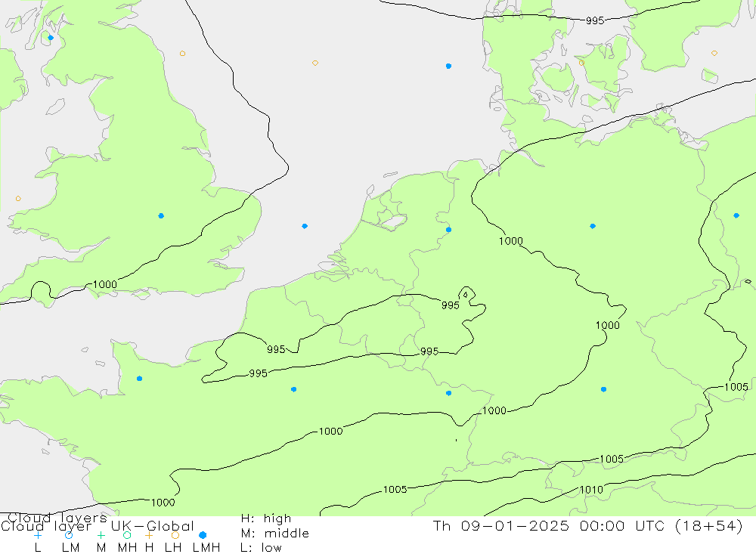The height and width of the screenshot is (554, 756).
Task: Click the orange plus H legend symbol
Action: (x=149, y=535)
